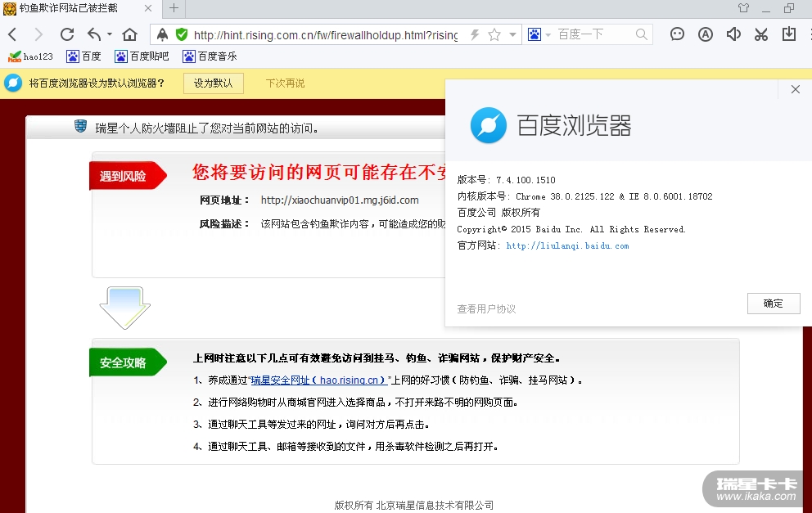Image resolution: width=812 pixels, height=513 pixels.
Task: Click the green 安全攻略 label
Action: tap(128, 362)
